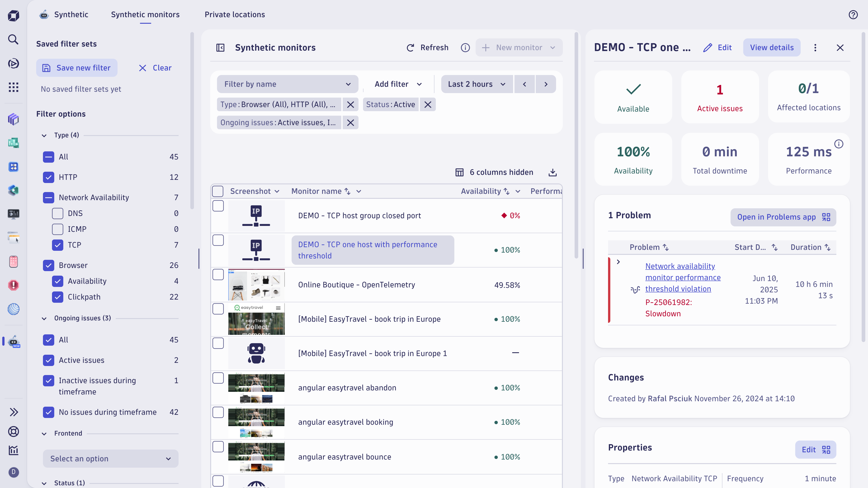Switch to Private locations tab
The height and width of the screenshot is (488, 868).
[235, 14]
